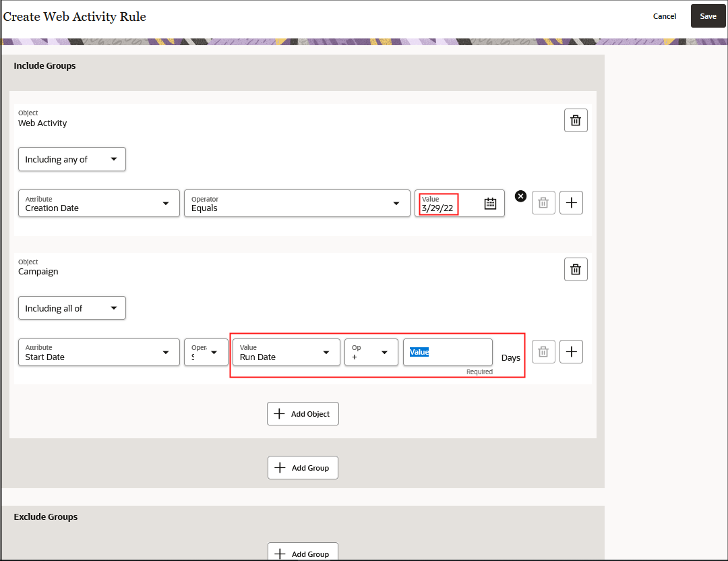Viewport: 728px width, 561px height.
Task: Open the Campaign row operator dropdown
Action: click(x=206, y=353)
